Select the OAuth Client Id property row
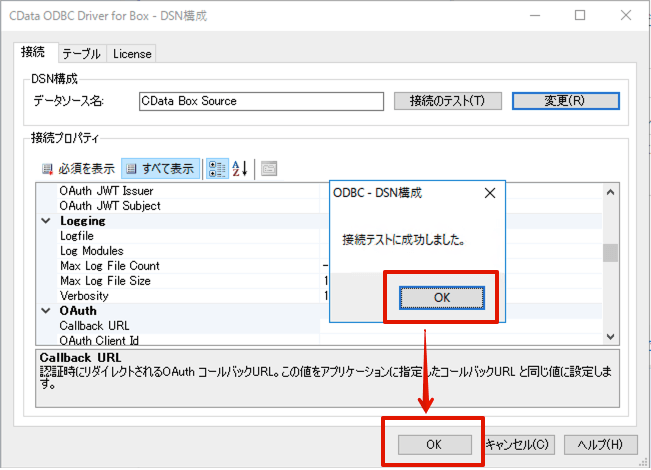651x470 pixels. 99,340
